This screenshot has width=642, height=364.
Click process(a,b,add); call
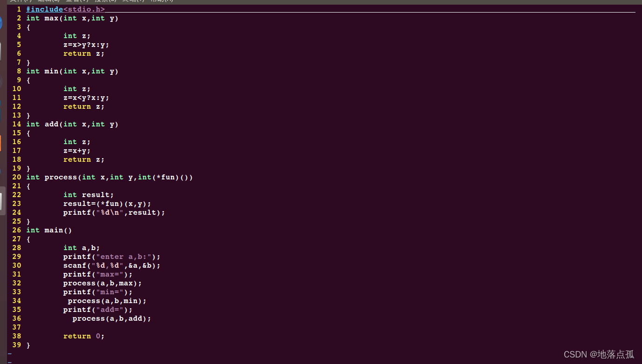coord(112,318)
